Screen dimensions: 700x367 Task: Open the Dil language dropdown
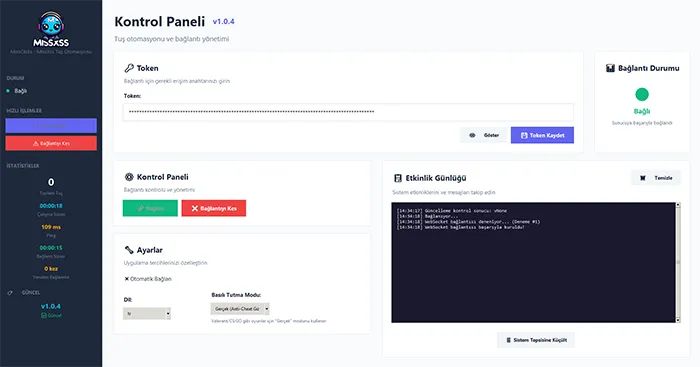147,313
